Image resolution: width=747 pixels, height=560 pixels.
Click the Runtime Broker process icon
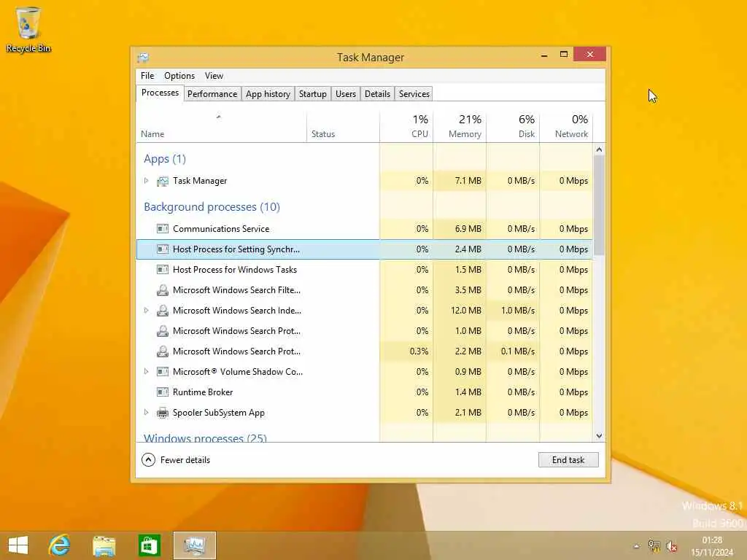click(x=163, y=392)
